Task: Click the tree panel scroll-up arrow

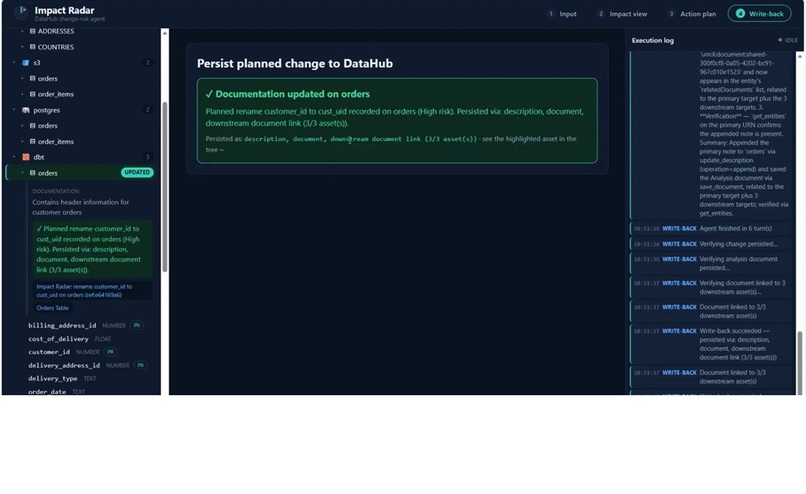Action: click(164, 33)
